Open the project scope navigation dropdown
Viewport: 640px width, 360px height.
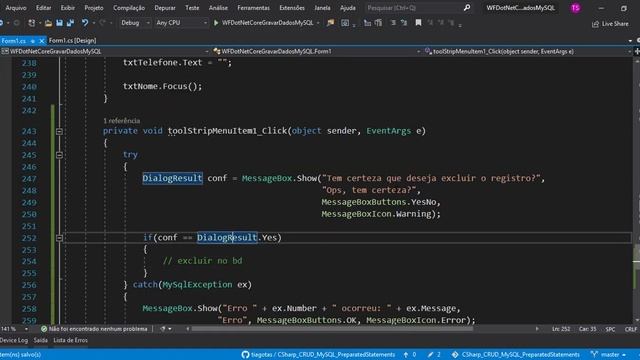point(105,51)
